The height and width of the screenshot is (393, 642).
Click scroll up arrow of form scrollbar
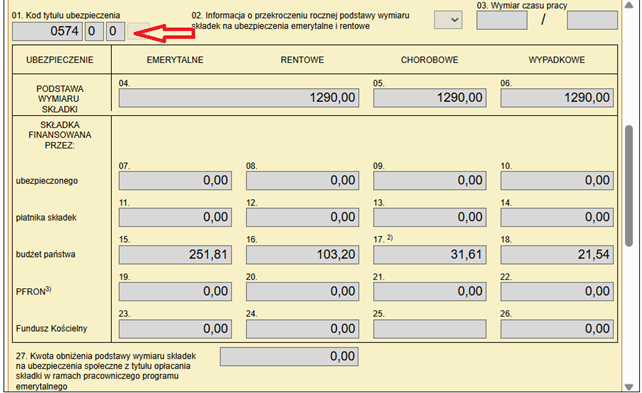point(629,5)
